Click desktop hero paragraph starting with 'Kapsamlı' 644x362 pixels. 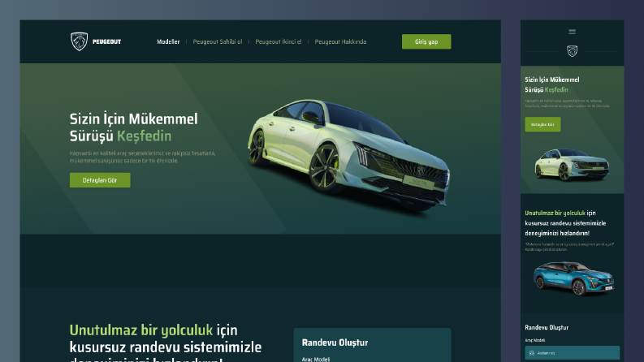coord(142,157)
